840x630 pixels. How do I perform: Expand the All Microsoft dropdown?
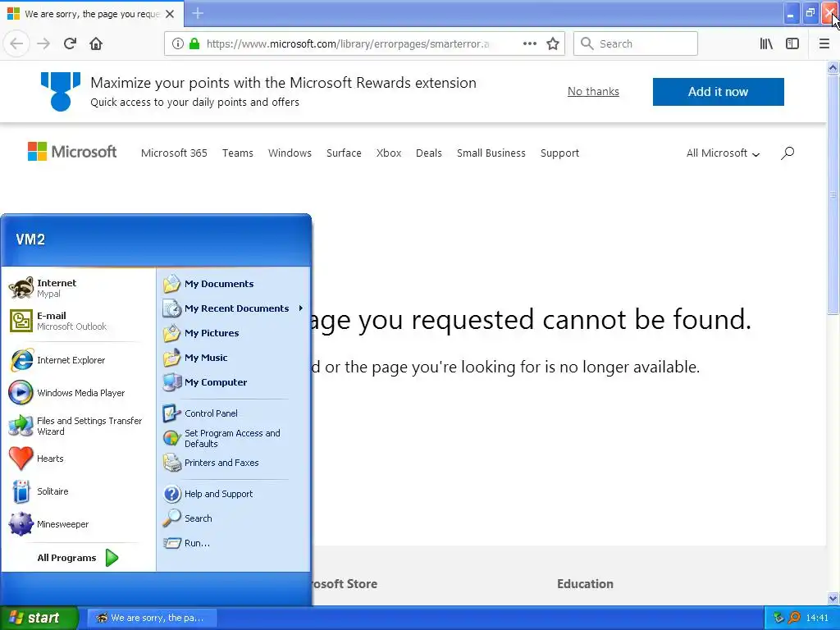tap(724, 153)
